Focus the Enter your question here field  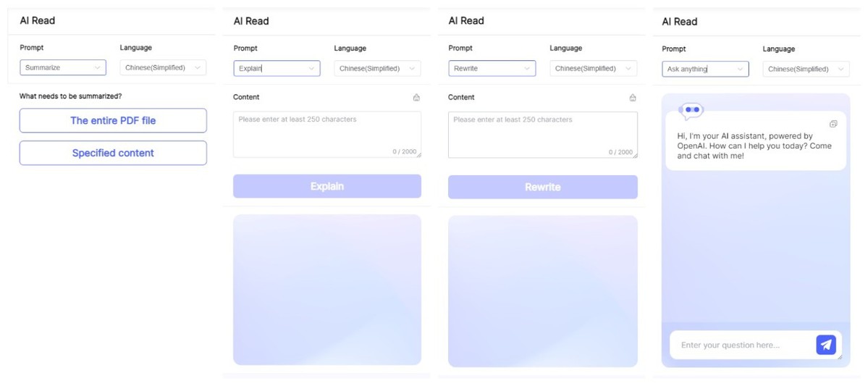[x=742, y=345]
